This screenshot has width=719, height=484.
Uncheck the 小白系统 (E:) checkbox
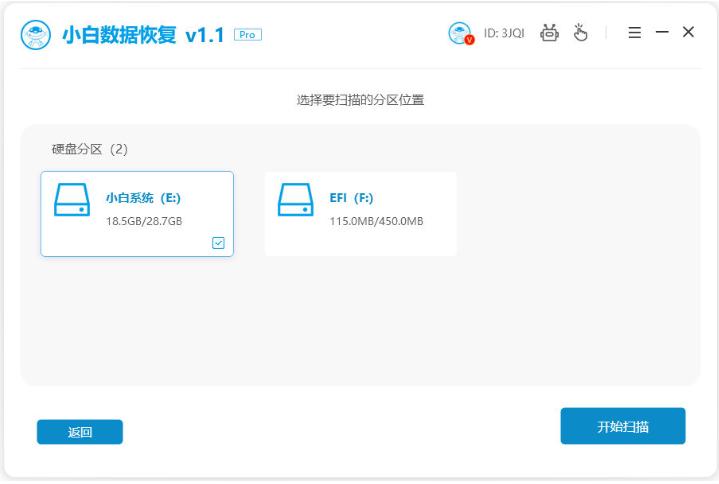click(218, 243)
